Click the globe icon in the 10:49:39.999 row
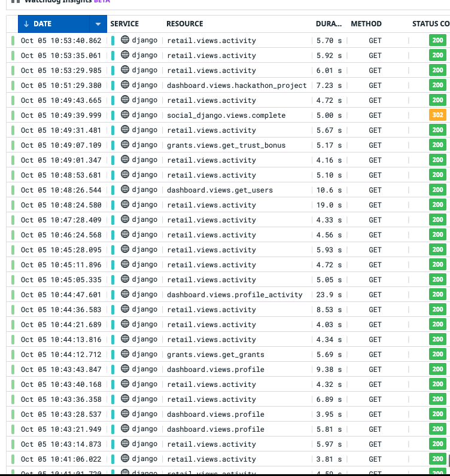Image resolution: width=450 pixels, height=476 pixels. click(125, 114)
